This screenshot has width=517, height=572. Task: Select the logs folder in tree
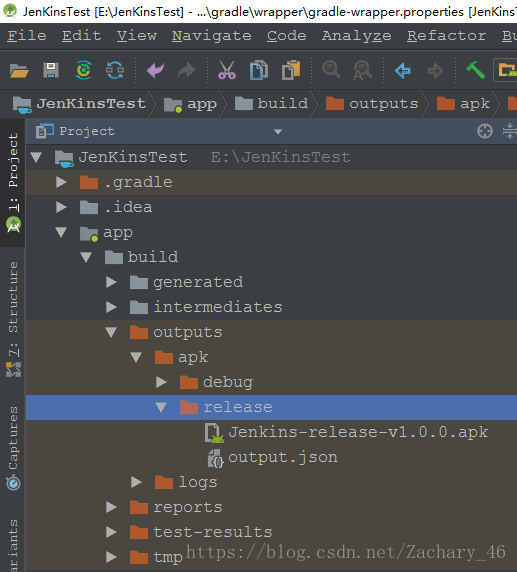pyautogui.click(x=186, y=482)
